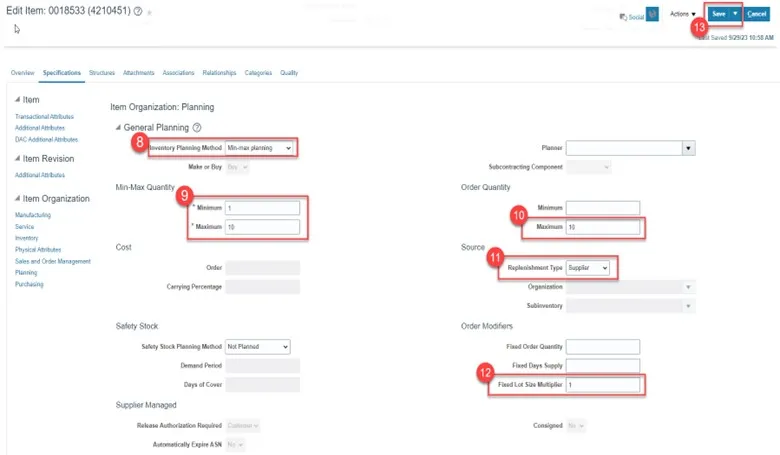The image size is (780, 455).
Task: Click Fixed Lot Size Multiplier field
Action: (x=603, y=384)
